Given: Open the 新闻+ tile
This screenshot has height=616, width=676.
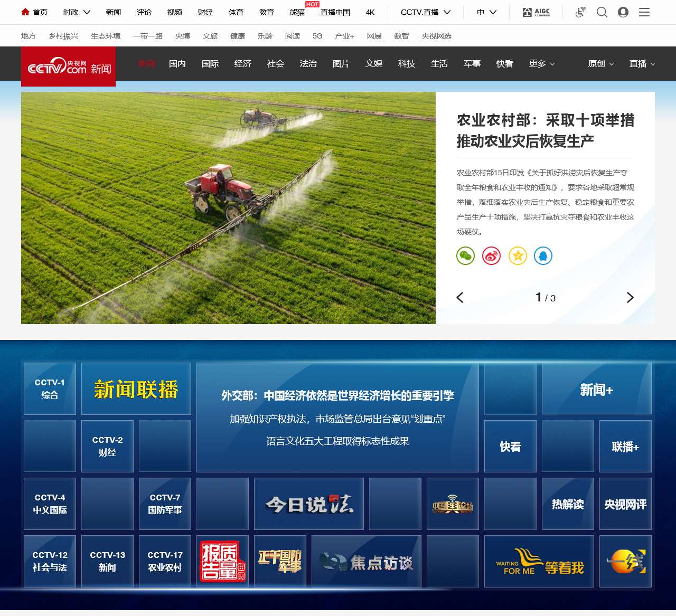Looking at the screenshot, I should (x=597, y=388).
